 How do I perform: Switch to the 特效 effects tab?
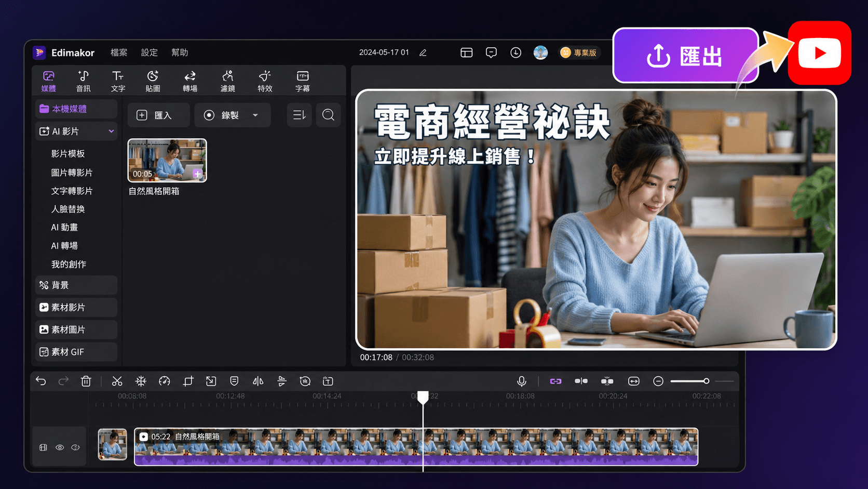(x=265, y=82)
